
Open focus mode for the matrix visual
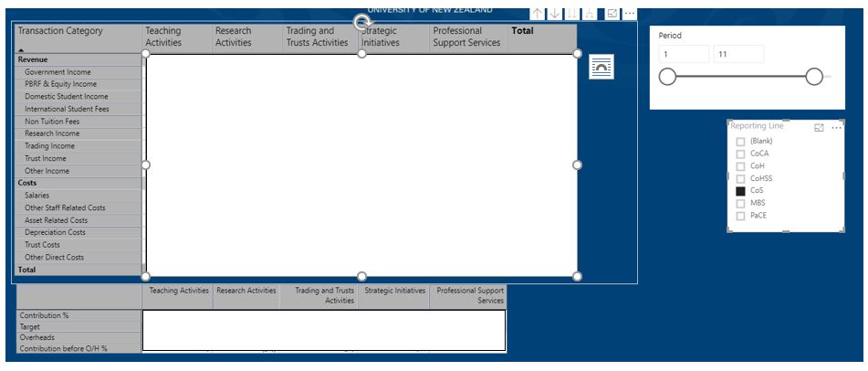click(612, 14)
